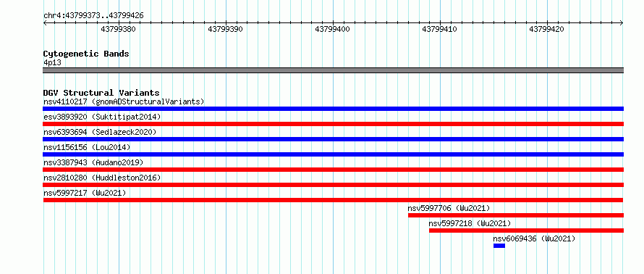644x274 pixels.
Task: Select the short blue nsv6069436 bar
Action: [499, 246]
